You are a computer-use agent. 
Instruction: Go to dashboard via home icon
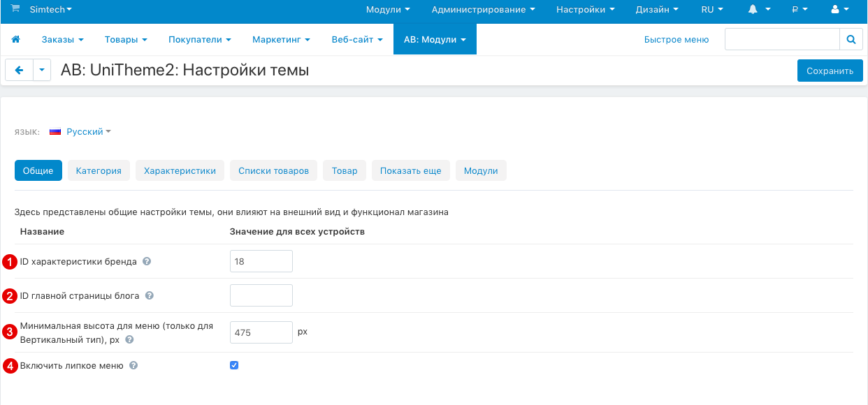pyautogui.click(x=15, y=39)
